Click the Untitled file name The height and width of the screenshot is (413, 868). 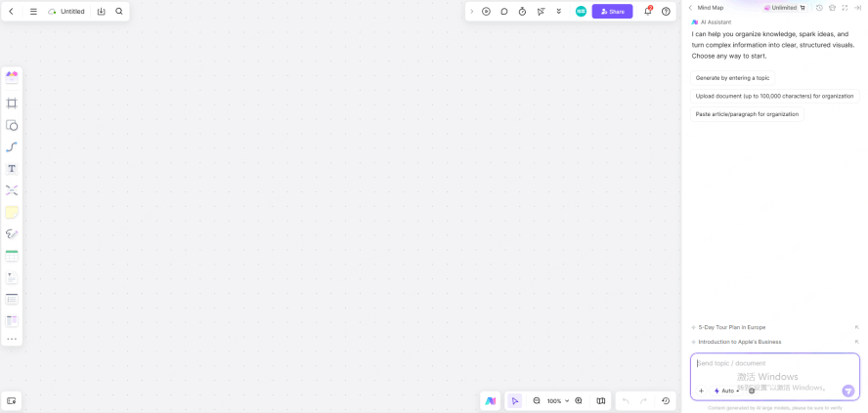pos(72,11)
